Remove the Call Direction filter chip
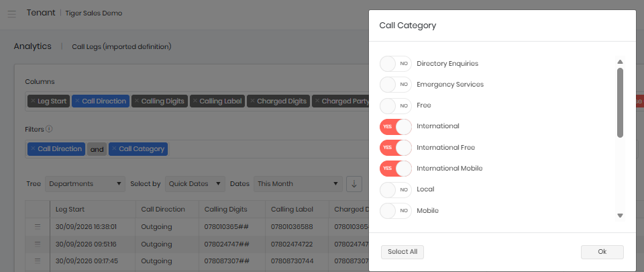 (33, 148)
